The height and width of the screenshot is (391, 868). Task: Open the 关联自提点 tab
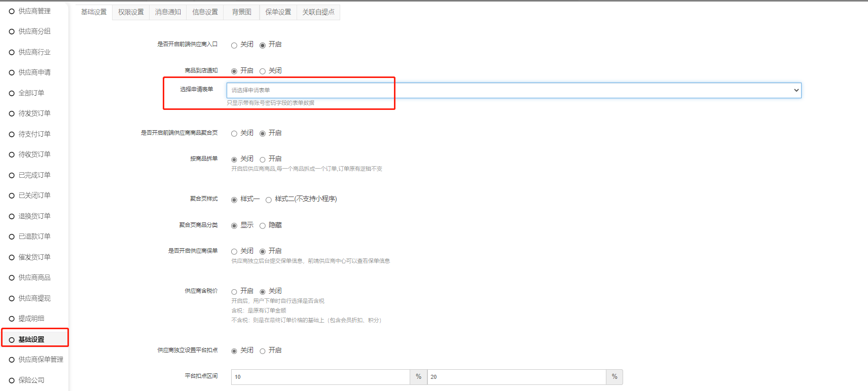(318, 12)
